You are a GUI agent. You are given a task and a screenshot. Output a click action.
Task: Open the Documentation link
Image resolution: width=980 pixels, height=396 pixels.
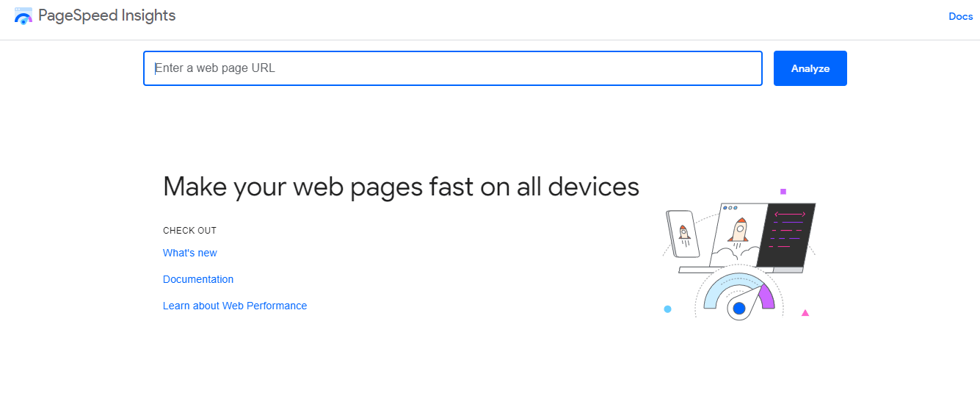198,279
